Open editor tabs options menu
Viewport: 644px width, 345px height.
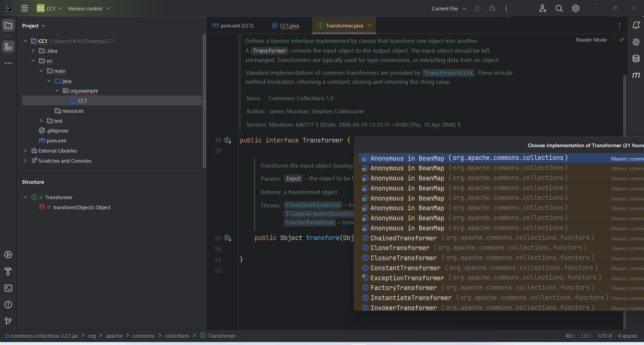[x=620, y=25]
